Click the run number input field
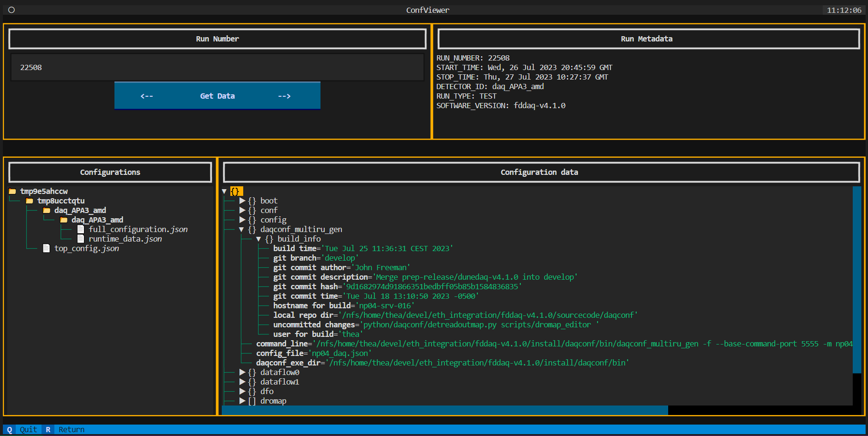 click(x=217, y=67)
